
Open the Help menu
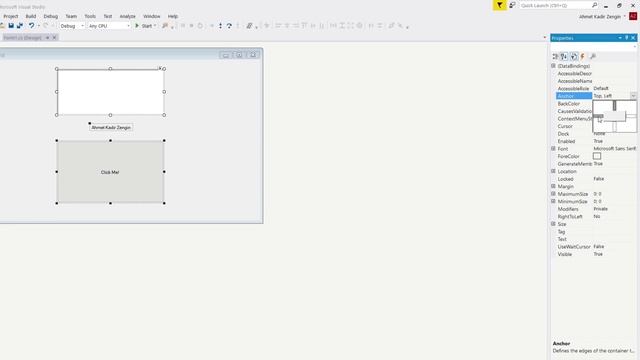click(x=173, y=16)
